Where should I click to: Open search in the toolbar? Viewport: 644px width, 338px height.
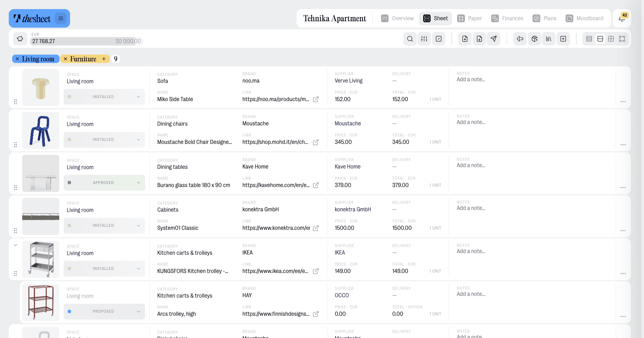point(410,39)
